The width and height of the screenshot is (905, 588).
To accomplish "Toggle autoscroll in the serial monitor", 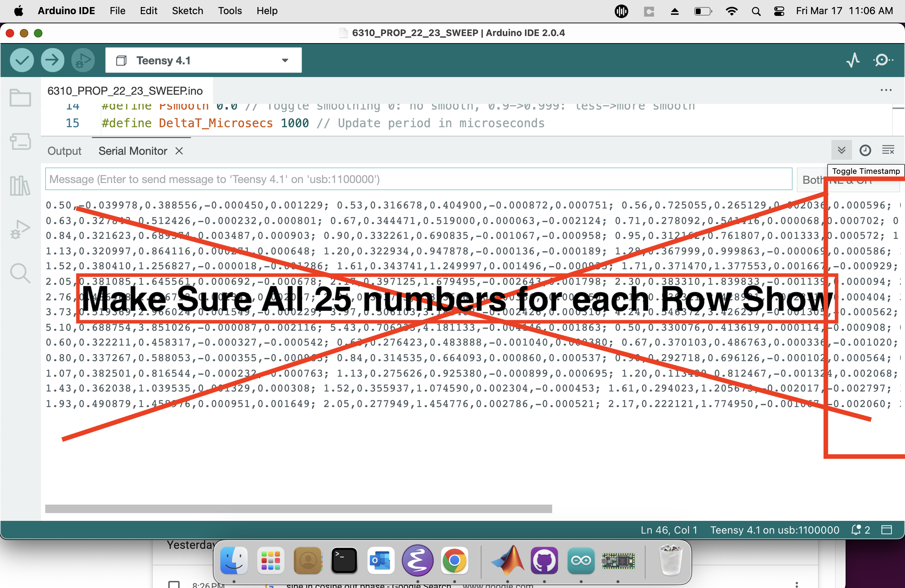I will pos(841,150).
